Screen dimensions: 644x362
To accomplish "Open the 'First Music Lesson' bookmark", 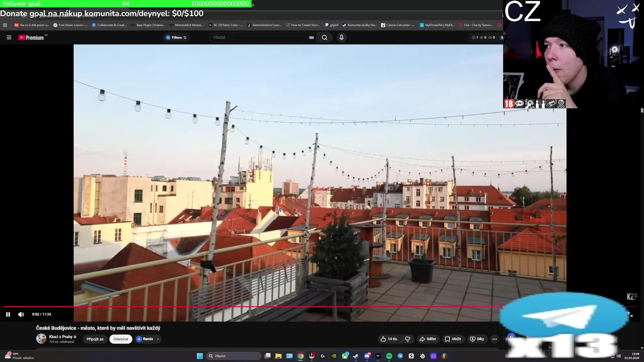I will tap(70, 25).
